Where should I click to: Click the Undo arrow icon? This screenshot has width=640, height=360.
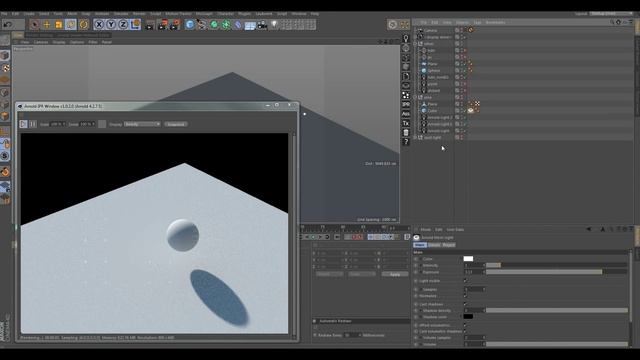pos(7,24)
